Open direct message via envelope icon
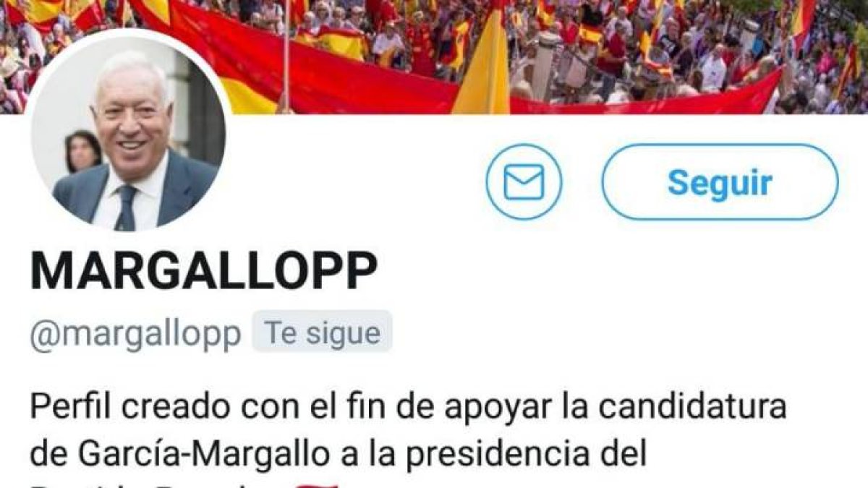The height and width of the screenshot is (488, 868). pyautogui.click(x=524, y=181)
